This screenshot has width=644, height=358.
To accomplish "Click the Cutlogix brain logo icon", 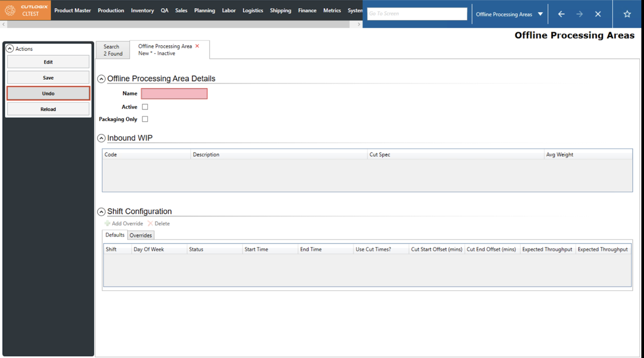I will pos(10,10).
